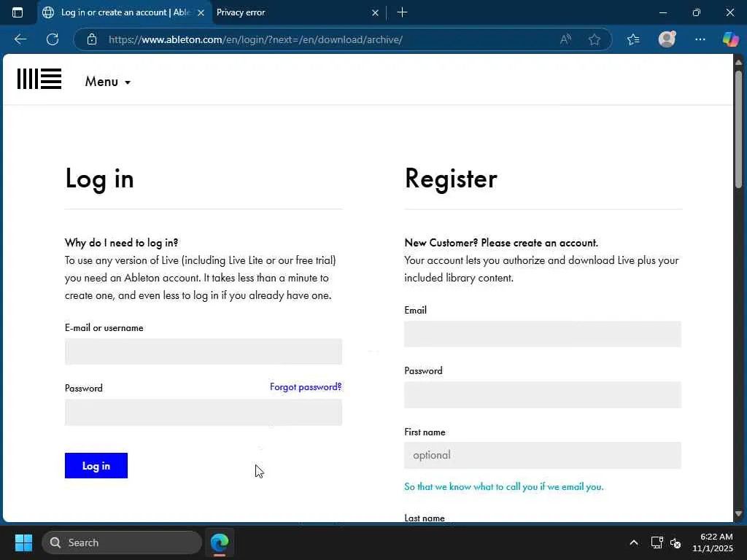Focus the E-mail or username field
The height and width of the screenshot is (560, 747).
(x=204, y=351)
